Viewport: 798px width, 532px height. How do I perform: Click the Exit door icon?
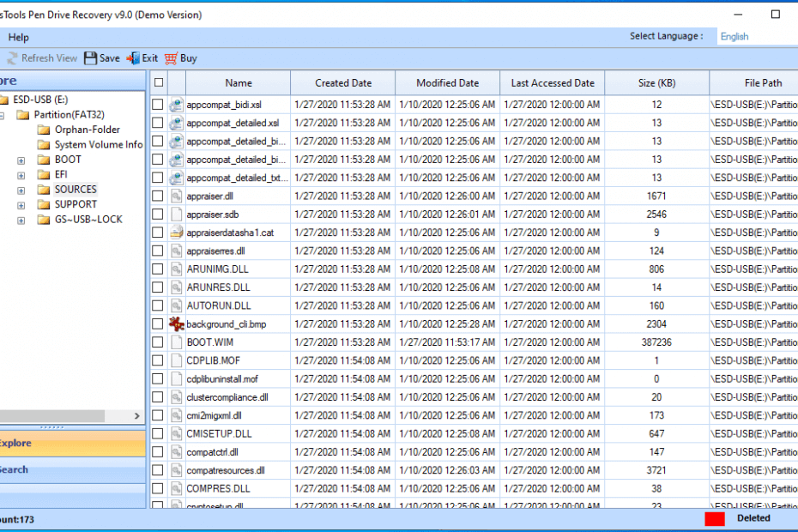click(133, 58)
